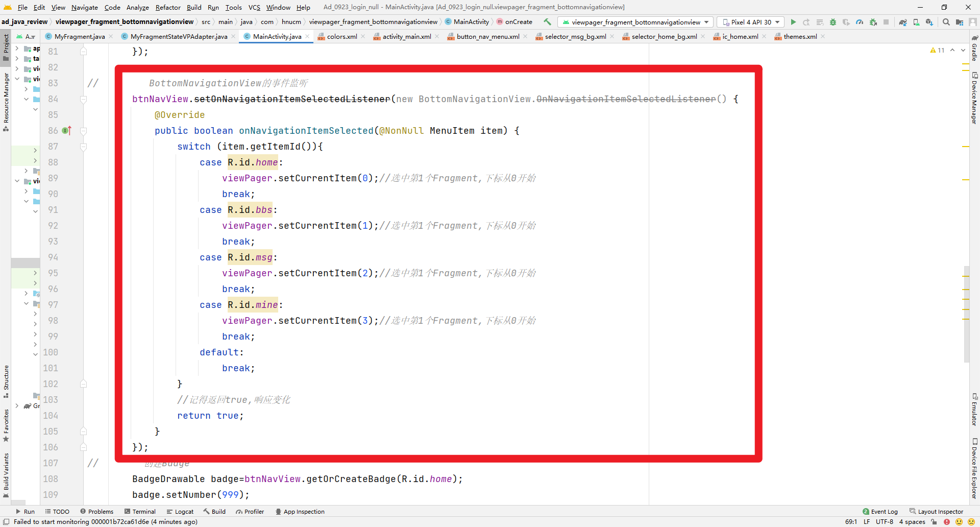Toggle the Build Variants tool window

pos(6,475)
